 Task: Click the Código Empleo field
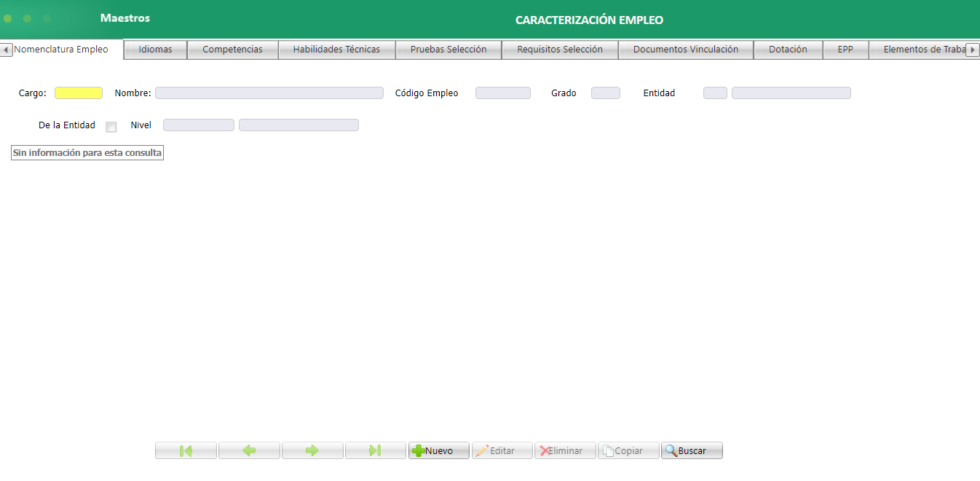pyautogui.click(x=503, y=93)
